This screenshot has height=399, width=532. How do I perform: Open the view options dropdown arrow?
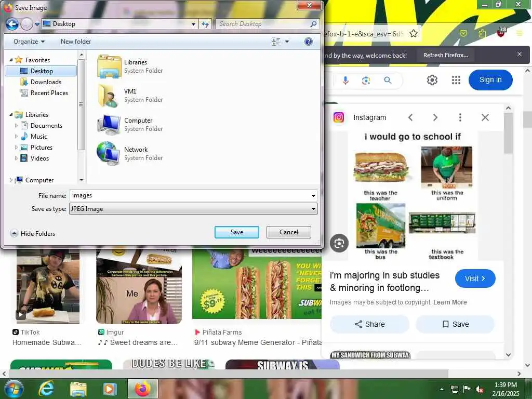(x=287, y=42)
